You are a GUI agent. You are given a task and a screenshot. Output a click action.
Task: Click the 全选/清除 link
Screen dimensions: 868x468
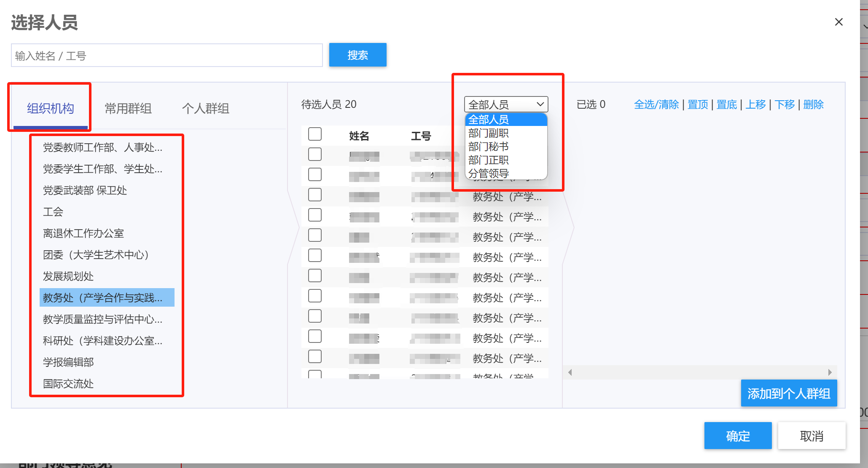point(656,104)
